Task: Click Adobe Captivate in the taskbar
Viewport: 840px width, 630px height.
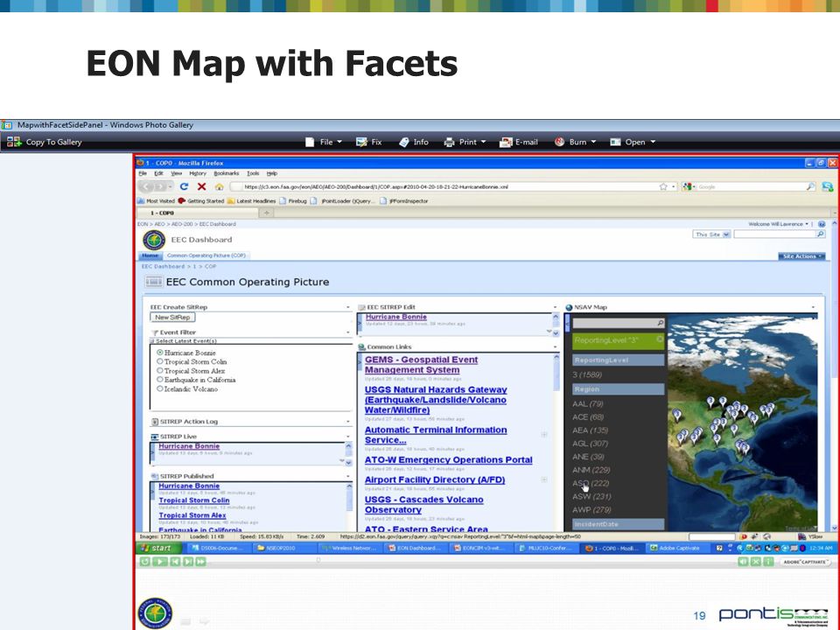Action: 675,548
